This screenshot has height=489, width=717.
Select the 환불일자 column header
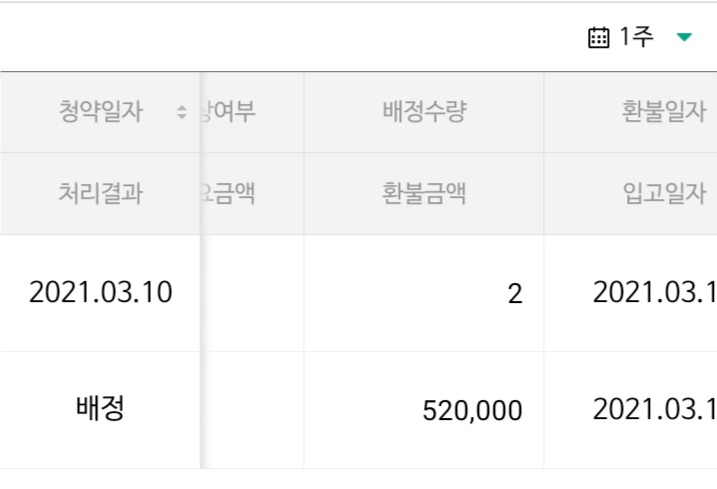coord(663,112)
